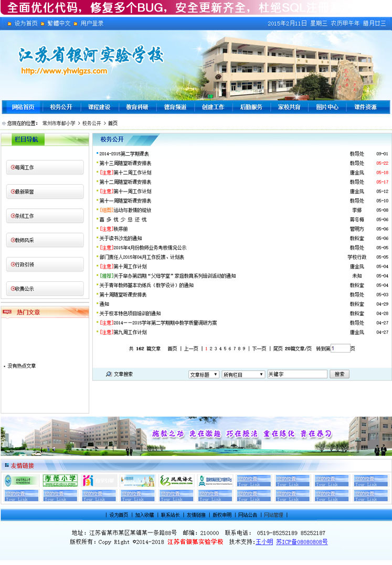Click the colorful logo after 孝都小学
Viewport: 392px width, 565px height.
[x=99, y=481]
